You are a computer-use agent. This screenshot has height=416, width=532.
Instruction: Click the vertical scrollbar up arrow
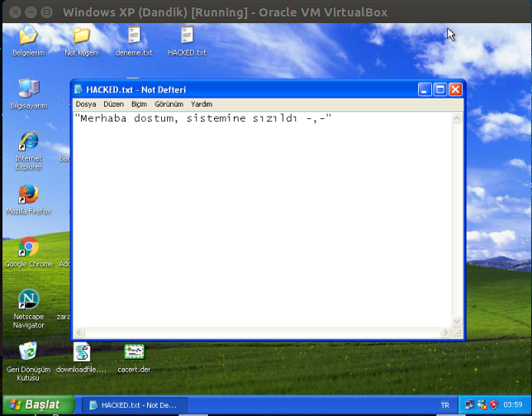click(x=457, y=118)
